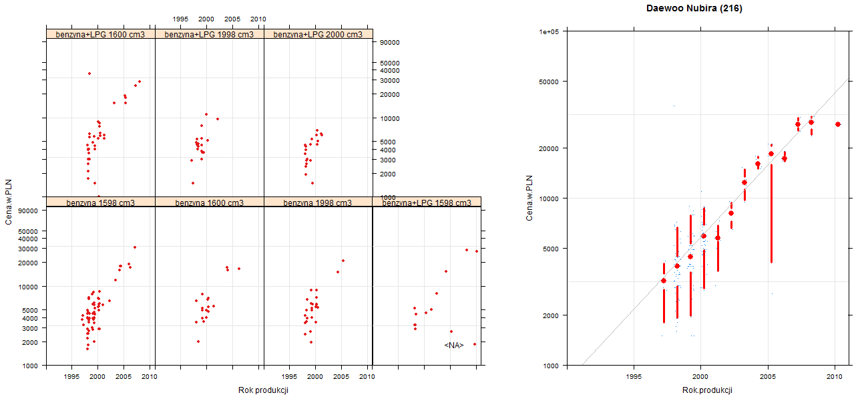
Task: Click "2005" year tick below benzyna 1998 cm3 panel
Action: (x=341, y=377)
